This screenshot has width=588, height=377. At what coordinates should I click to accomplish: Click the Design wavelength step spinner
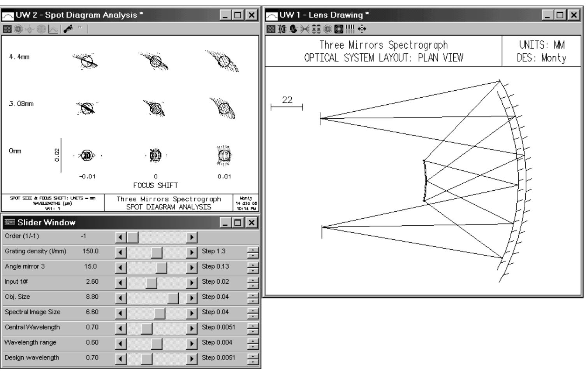[253, 358]
